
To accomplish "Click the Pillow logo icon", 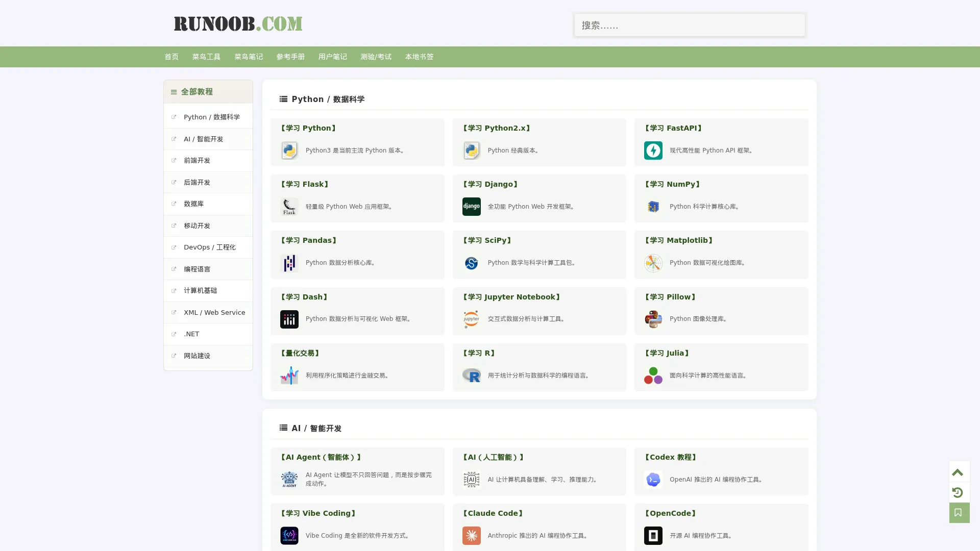I will [653, 319].
